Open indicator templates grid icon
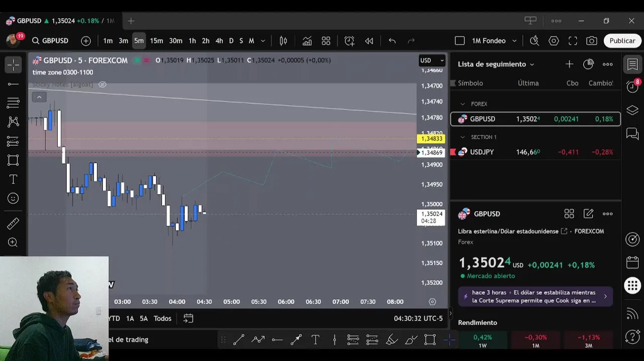644x361 pixels. [x=326, y=41]
